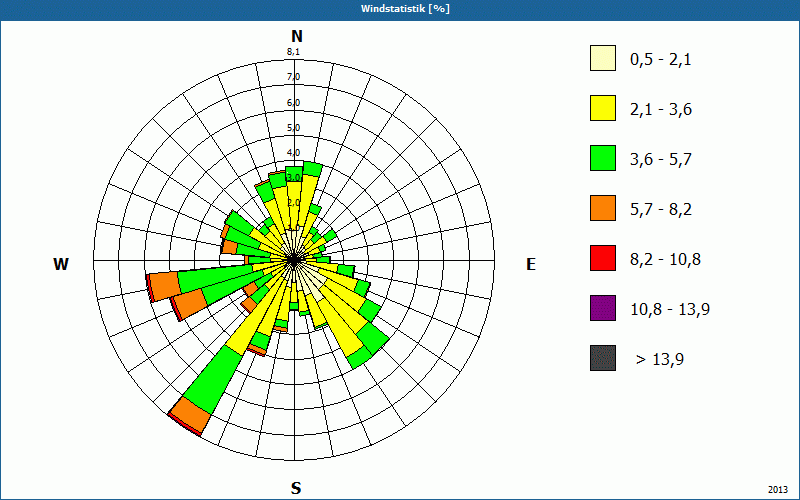
Task: Click the 5,0 radial axis value
Action: (293, 128)
